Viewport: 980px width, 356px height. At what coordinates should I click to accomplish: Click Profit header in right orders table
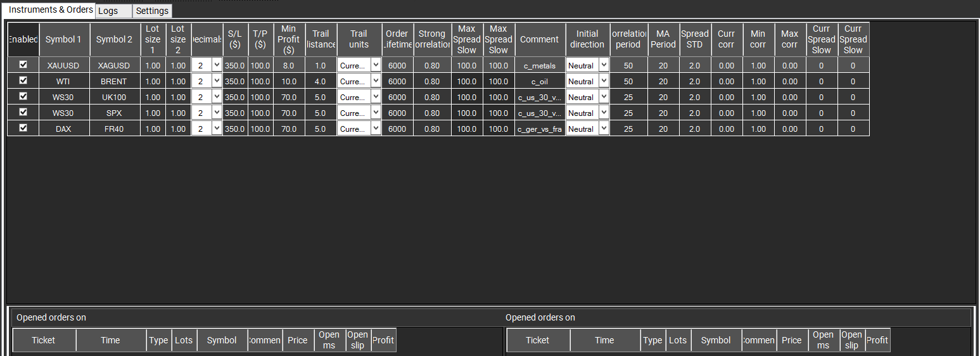pyautogui.click(x=877, y=340)
